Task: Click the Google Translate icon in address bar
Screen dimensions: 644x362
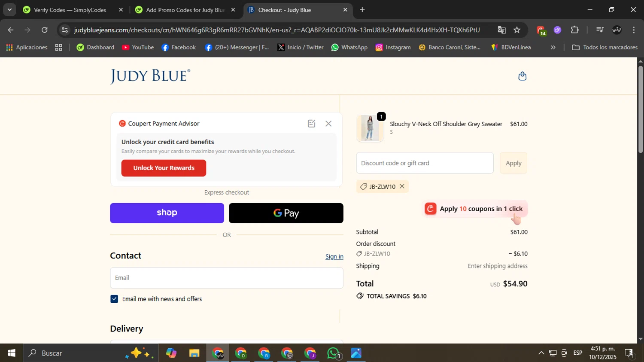Action: [x=501, y=30]
